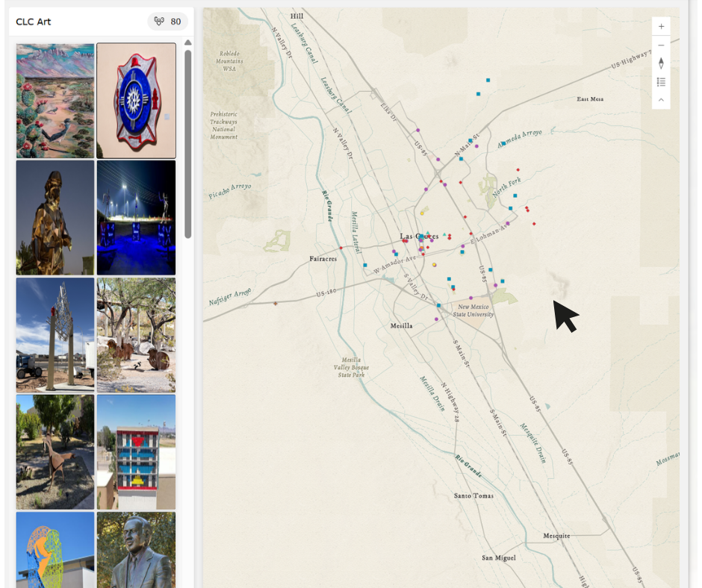Click the Santo Tomas map label
The image size is (702, 588).
(x=473, y=495)
